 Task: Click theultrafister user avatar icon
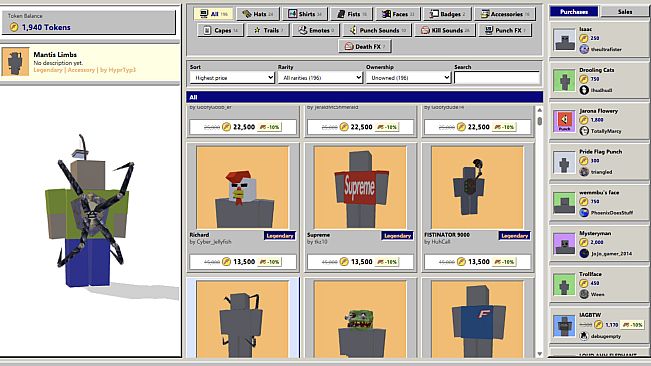584,49
